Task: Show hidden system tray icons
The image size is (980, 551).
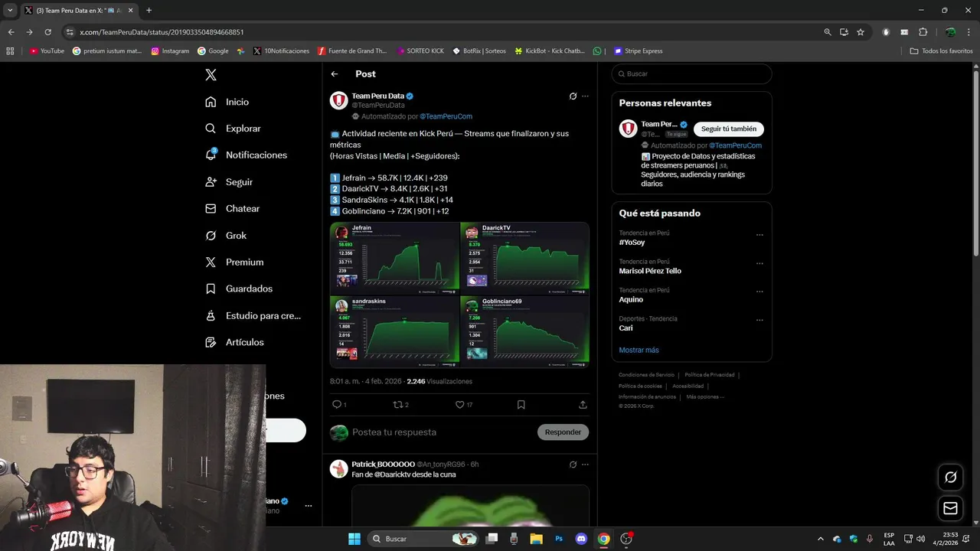Action: pos(821,539)
